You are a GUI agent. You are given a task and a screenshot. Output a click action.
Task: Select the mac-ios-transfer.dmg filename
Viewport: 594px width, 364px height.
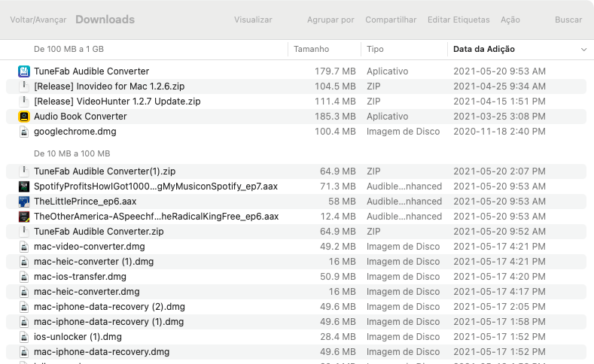(80, 277)
